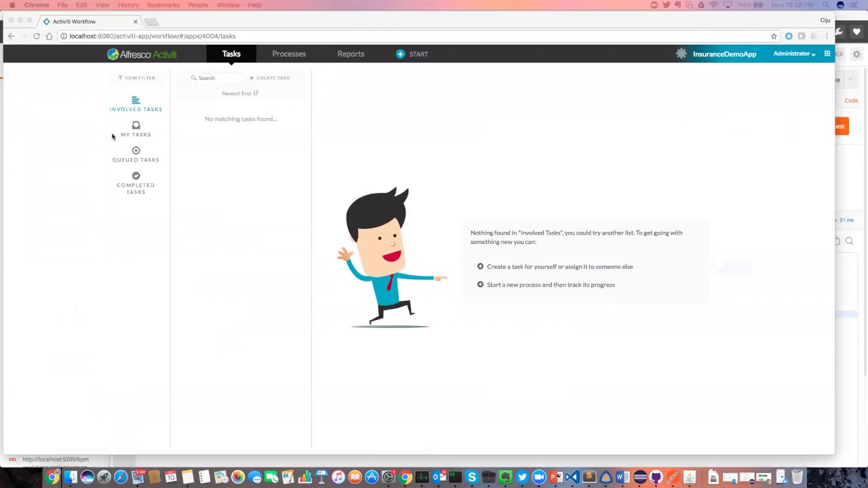Click 'No matching tasks found...' text
This screenshot has width=868, height=488.
point(241,119)
